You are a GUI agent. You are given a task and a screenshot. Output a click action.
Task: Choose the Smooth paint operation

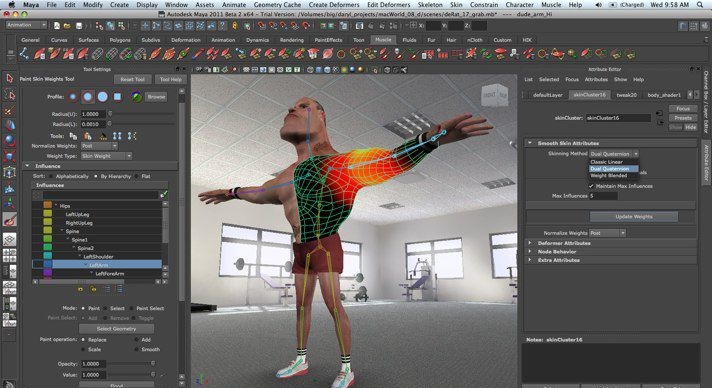click(137, 349)
